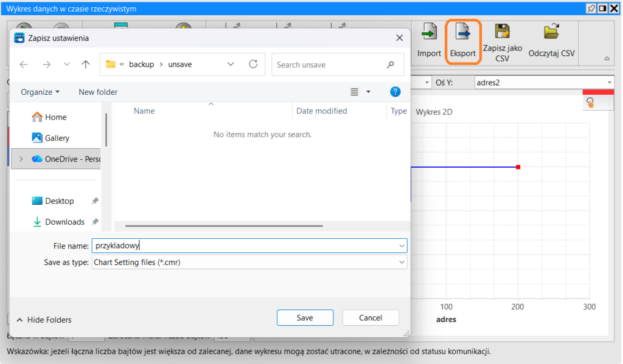Go forward in the save dialog
The height and width of the screenshot is (364, 623).
(x=46, y=64)
